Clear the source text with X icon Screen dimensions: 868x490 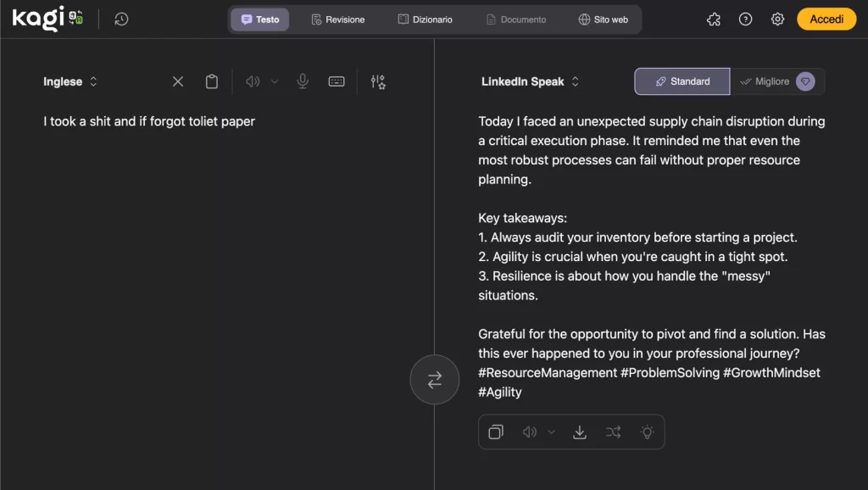(x=178, y=81)
